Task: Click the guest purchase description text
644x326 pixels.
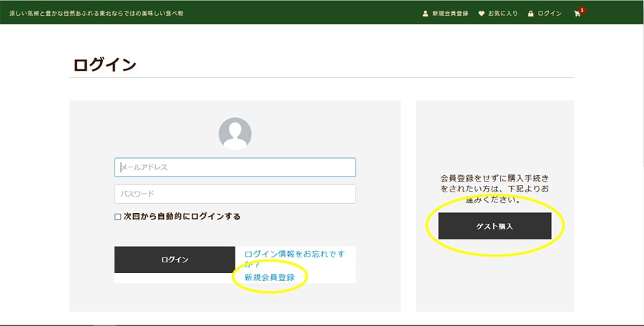Action: pos(494,188)
